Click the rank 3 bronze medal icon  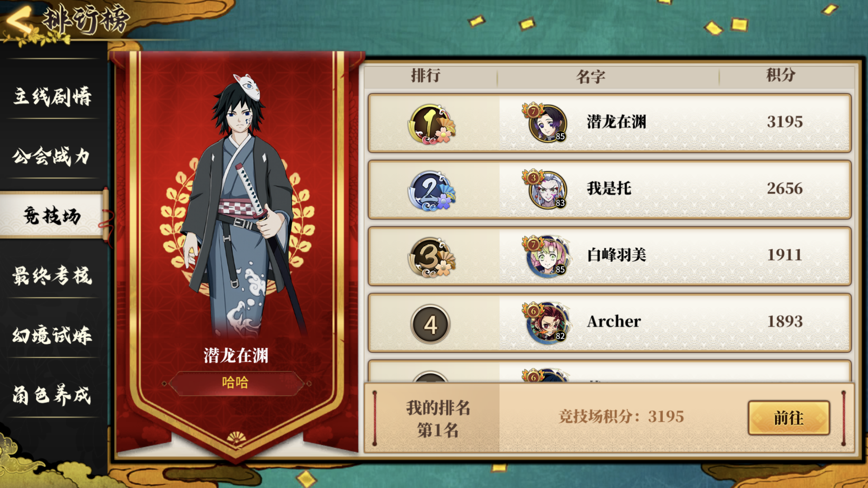431,257
